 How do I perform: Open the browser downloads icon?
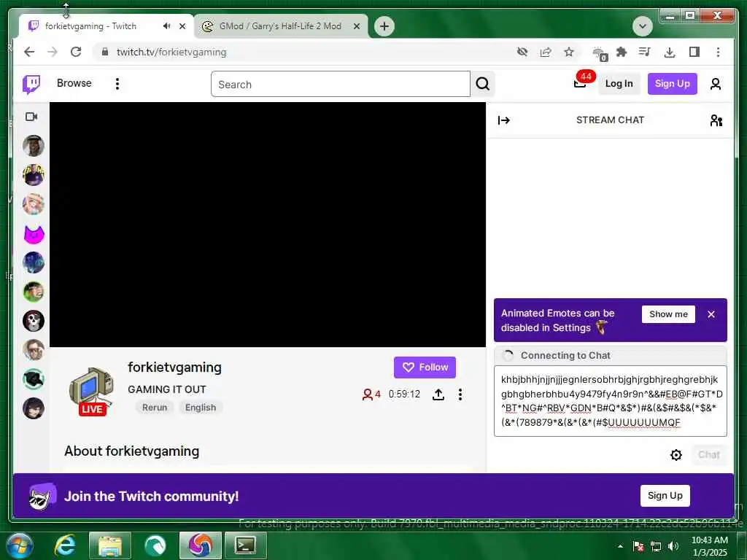click(670, 52)
